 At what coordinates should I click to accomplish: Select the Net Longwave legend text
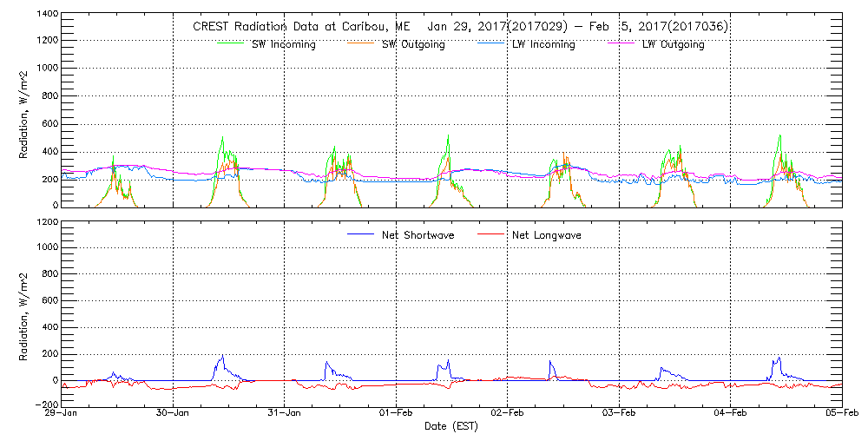click(x=549, y=234)
